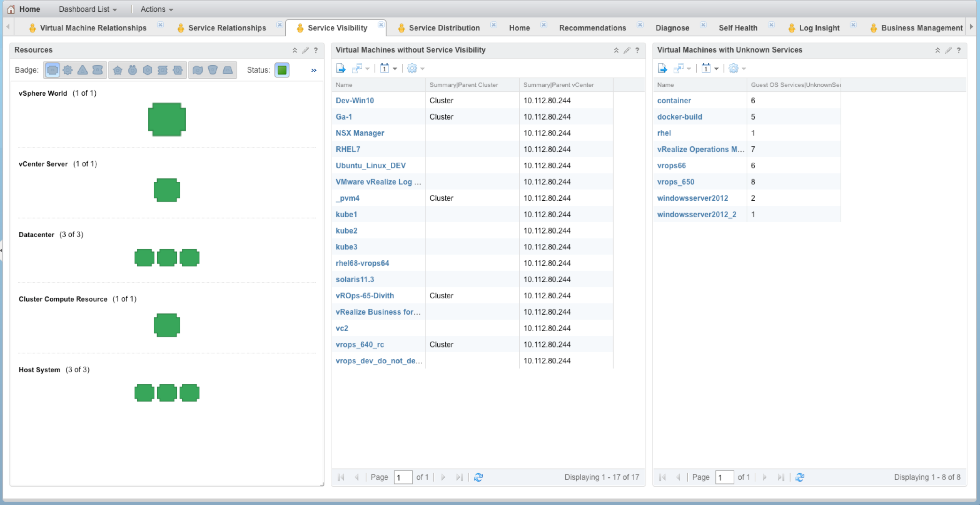This screenshot has height=505, width=980.
Task: Click the Home house icon in the top bar
Action: point(11,9)
